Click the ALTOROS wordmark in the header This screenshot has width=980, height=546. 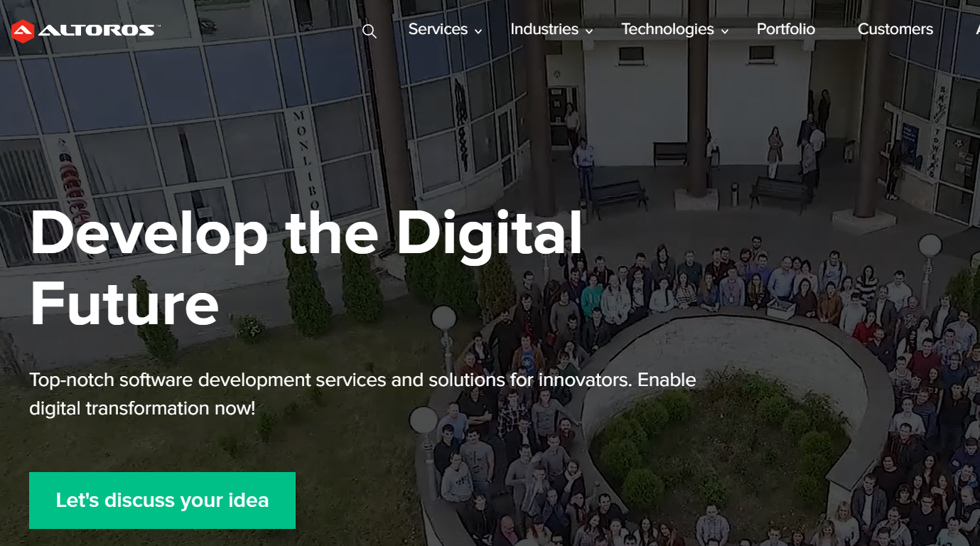click(97, 31)
